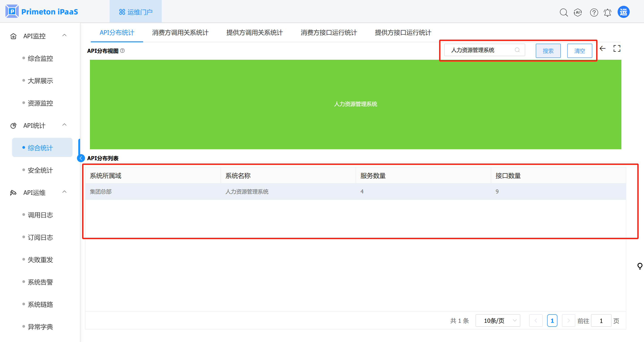The width and height of the screenshot is (644, 342).
Task: Click the info icon beside API分布视图
Action: tap(123, 51)
